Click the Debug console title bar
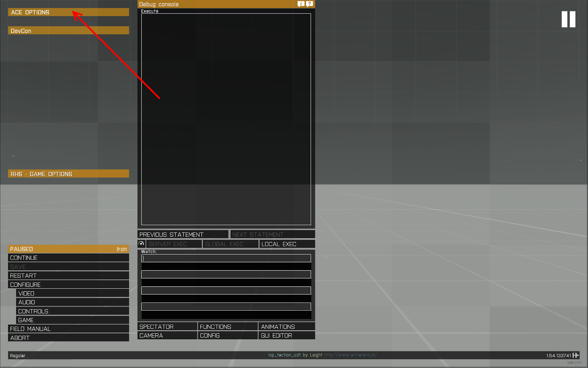This screenshot has height=368, width=588. point(226,4)
